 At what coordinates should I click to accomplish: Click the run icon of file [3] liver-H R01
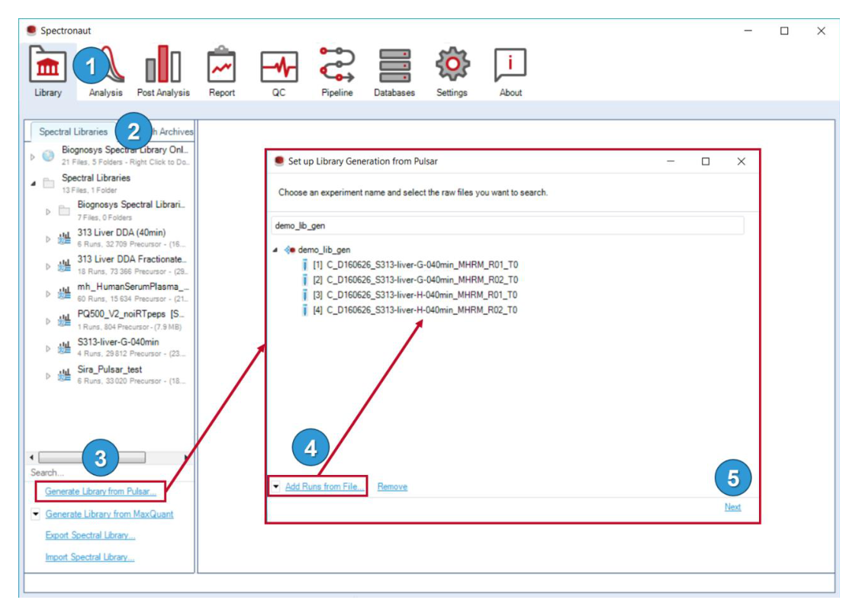point(304,295)
